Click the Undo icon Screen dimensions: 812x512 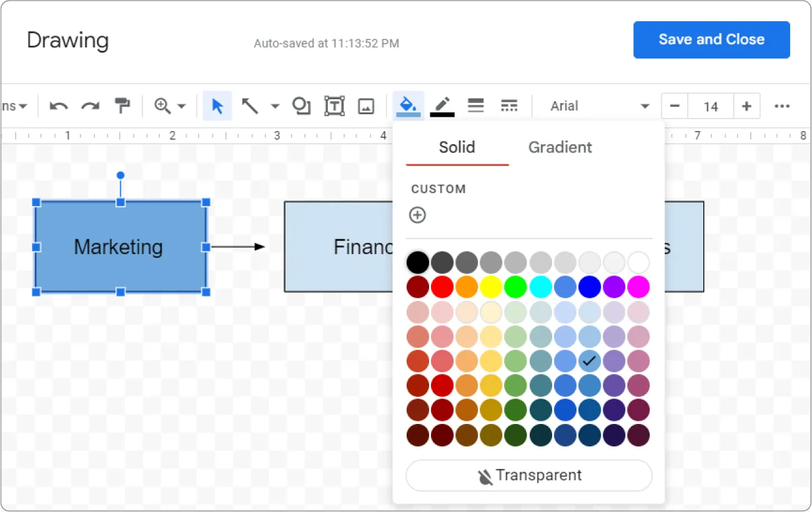(58, 106)
